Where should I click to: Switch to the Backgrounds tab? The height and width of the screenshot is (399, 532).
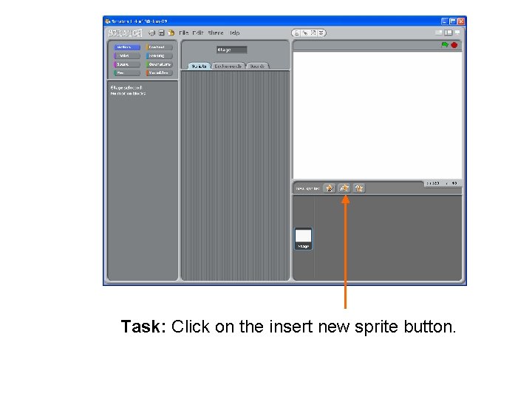tap(228, 66)
